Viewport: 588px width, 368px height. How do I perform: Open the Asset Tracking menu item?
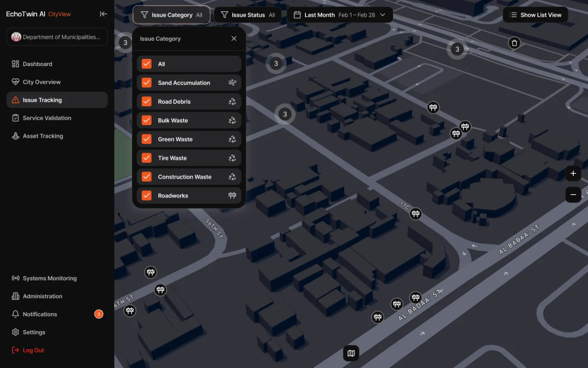pos(43,136)
